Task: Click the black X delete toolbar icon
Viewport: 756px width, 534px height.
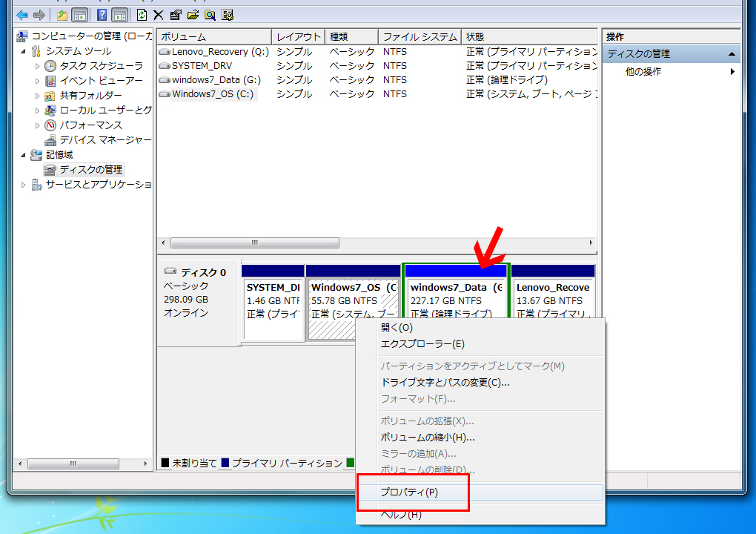Action: [x=159, y=15]
